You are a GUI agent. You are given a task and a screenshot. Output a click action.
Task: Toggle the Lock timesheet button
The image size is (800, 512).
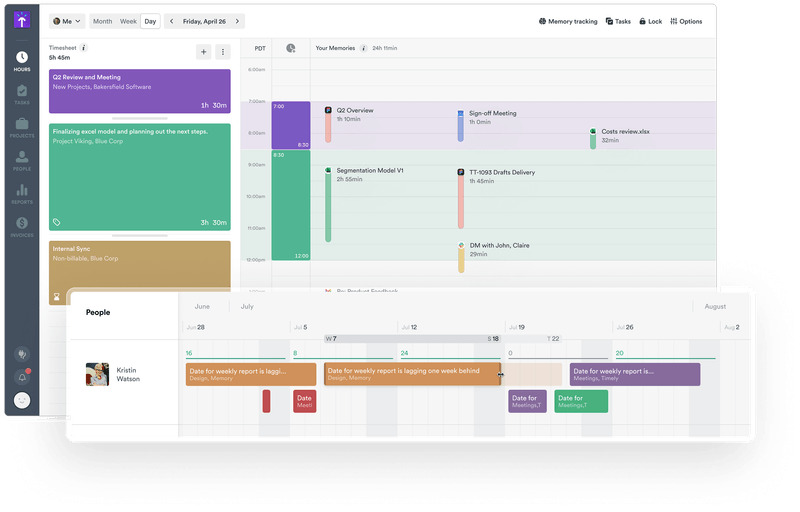click(649, 21)
